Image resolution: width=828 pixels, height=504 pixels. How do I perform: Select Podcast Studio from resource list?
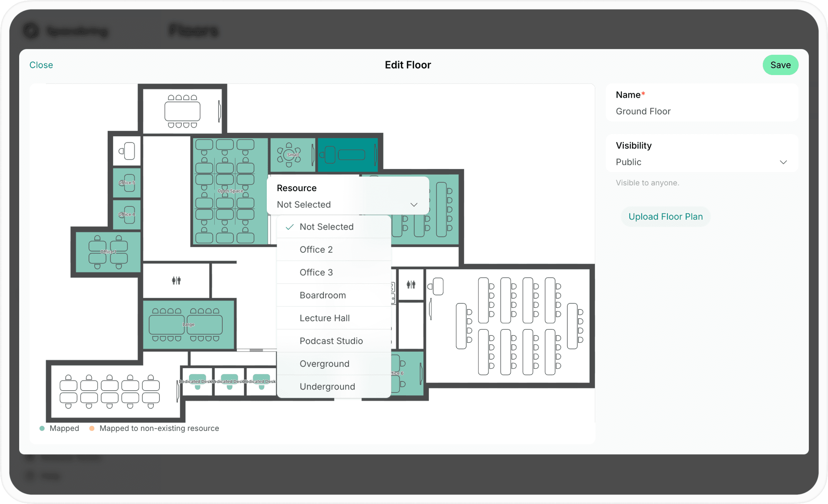[x=331, y=340]
